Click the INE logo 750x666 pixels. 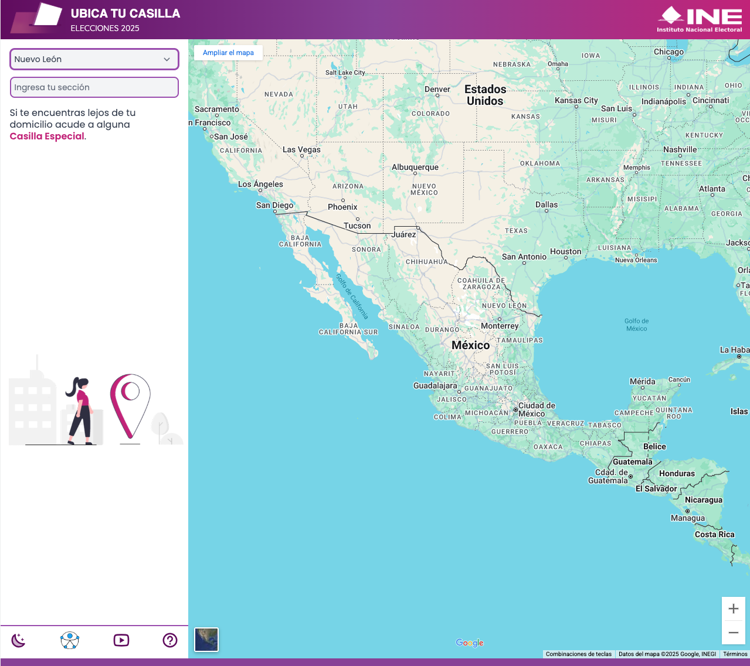pyautogui.click(x=699, y=19)
